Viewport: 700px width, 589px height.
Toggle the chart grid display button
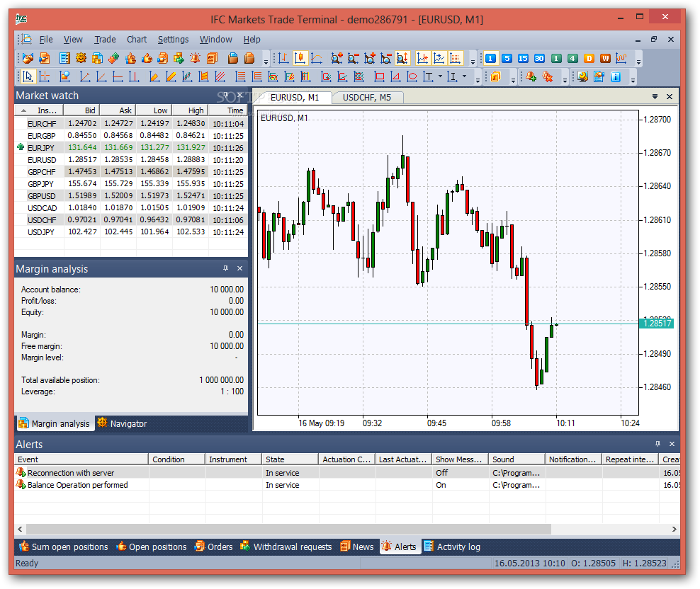[x=455, y=59]
